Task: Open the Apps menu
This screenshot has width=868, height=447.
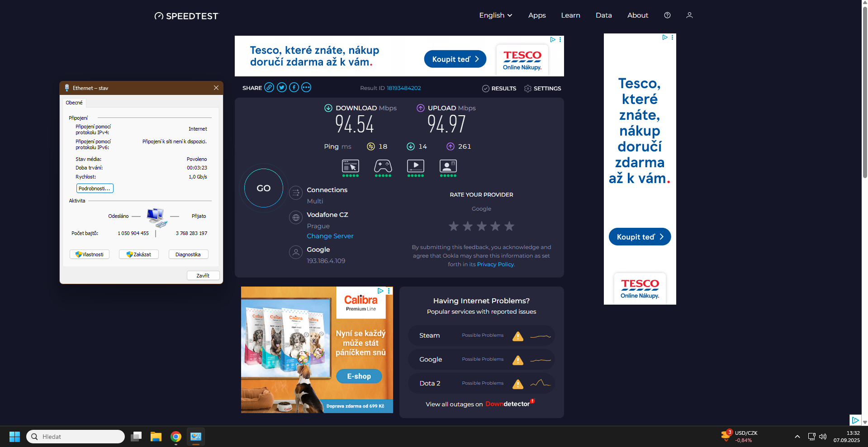Action: (537, 15)
